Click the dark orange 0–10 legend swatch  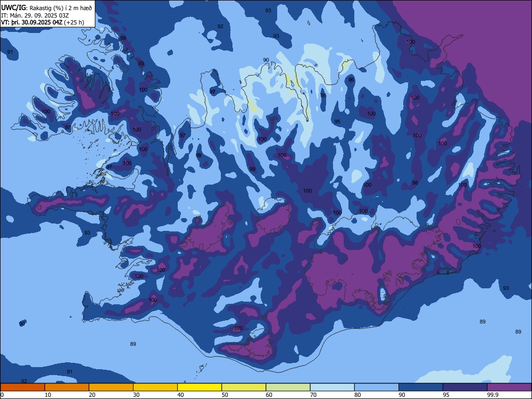[x=22, y=387]
